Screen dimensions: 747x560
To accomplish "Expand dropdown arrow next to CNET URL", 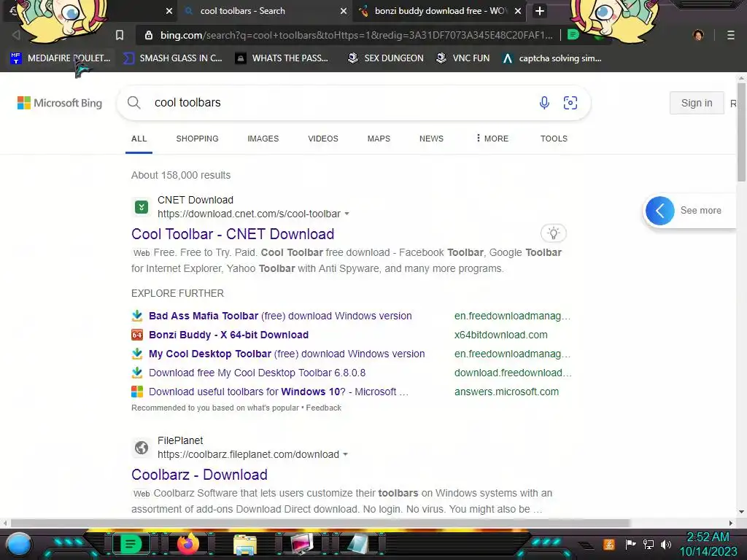I will pos(347,214).
